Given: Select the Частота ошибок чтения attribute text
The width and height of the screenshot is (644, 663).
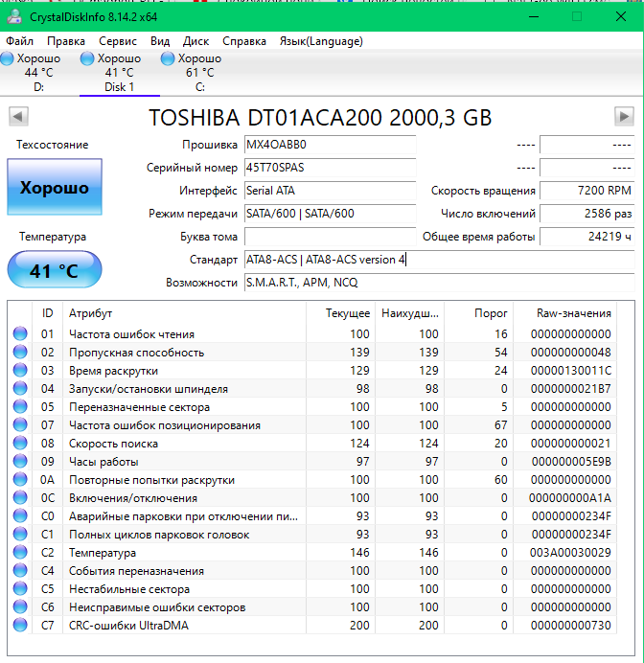Looking at the screenshot, I should coord(131,334).
